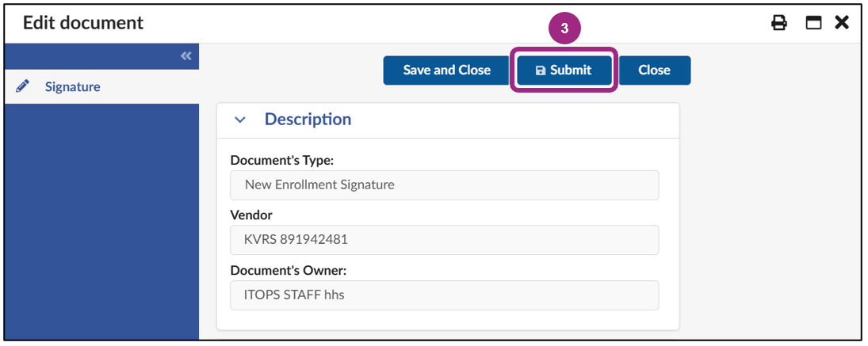Click the Document's Type label
The image size is (868, 346).
[281, 160]
